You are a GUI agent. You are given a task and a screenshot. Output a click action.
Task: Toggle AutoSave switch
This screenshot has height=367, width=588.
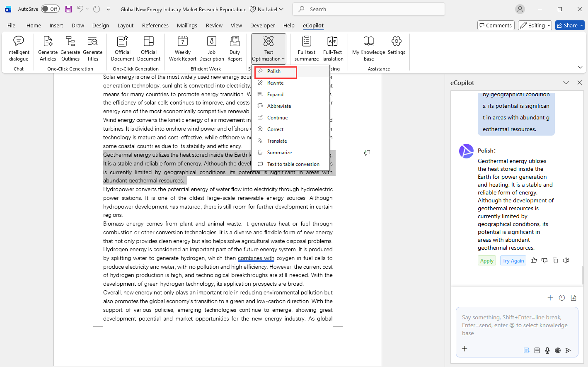(50, 9)
